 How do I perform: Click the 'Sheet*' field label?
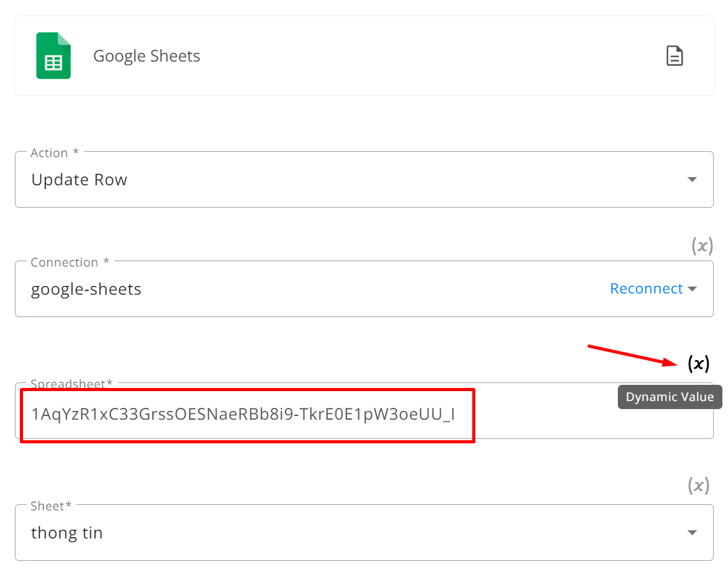click(x=51, y=506)
